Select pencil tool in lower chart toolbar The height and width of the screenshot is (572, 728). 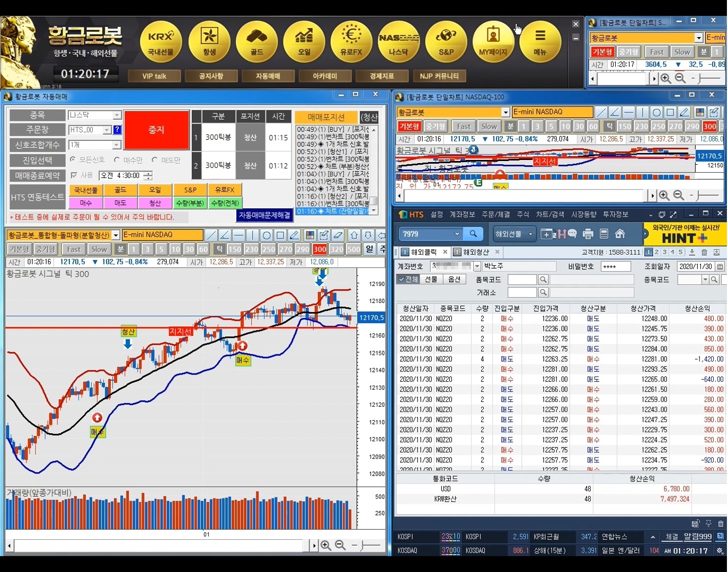click(x=295, y=235)
